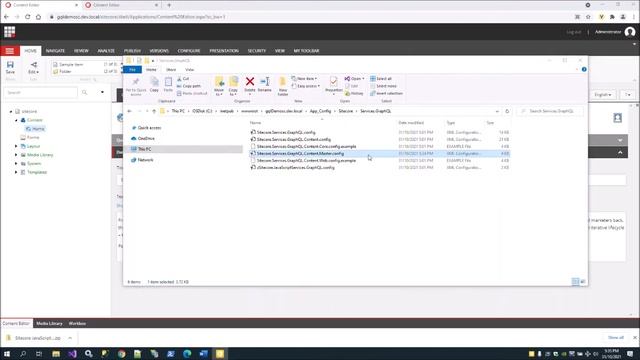Screen dimensions: 640x360
Task: Click the browser reload button
Action: coord(27,17)
